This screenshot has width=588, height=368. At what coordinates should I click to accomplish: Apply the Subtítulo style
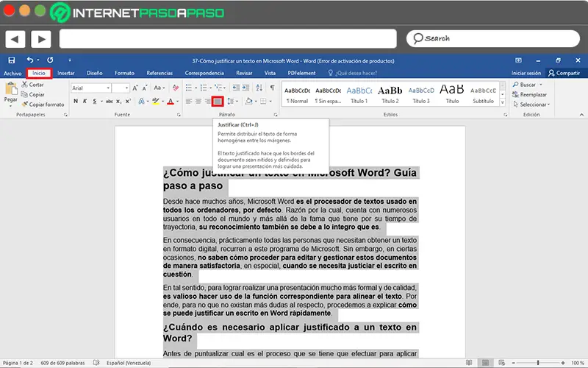(483, 95)
